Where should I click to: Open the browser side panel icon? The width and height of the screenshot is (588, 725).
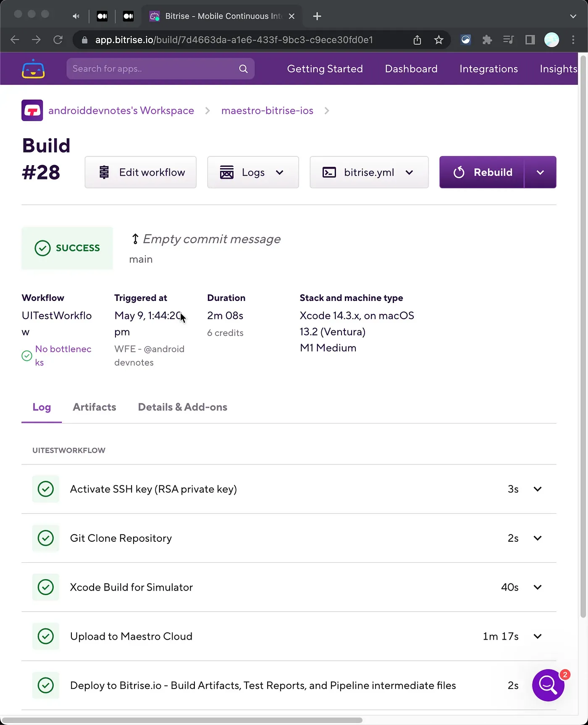click(530, 40)
